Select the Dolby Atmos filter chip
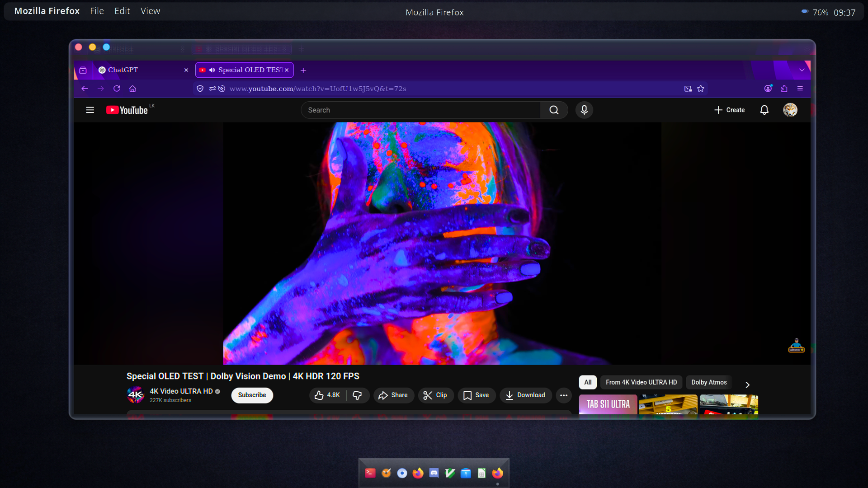 708,382
